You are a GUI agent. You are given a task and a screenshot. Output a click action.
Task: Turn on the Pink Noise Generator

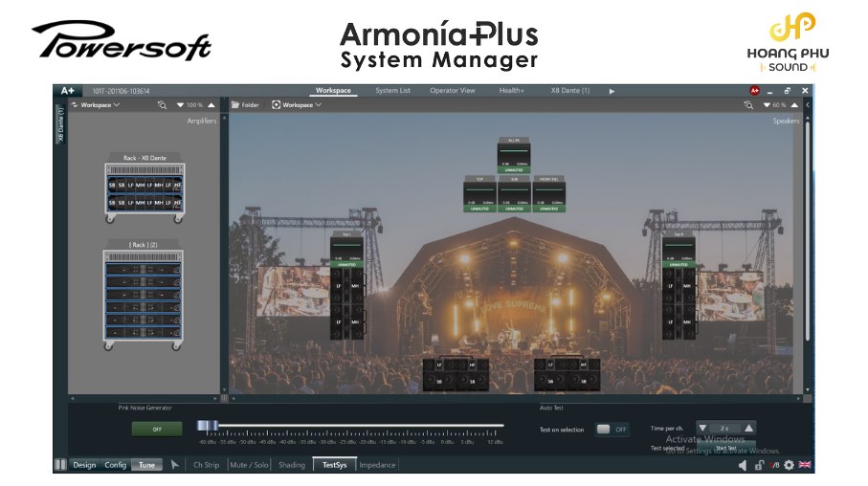coord(157,429)
